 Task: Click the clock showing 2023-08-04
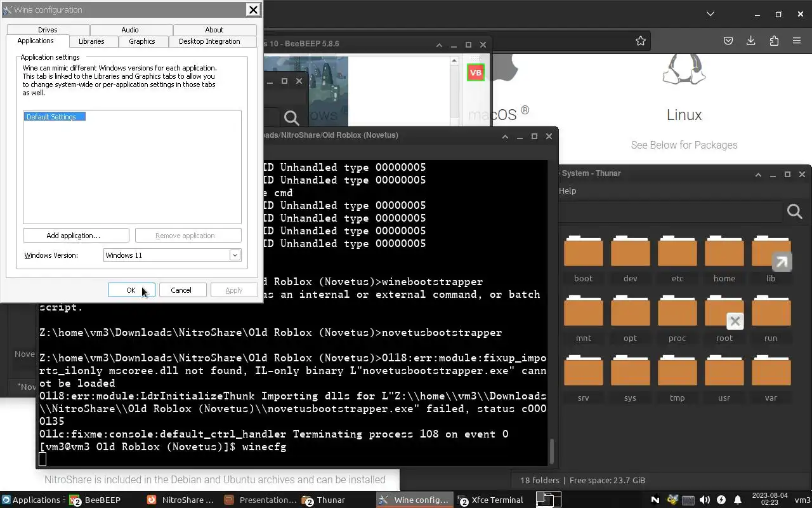click(x=768, y=500)
